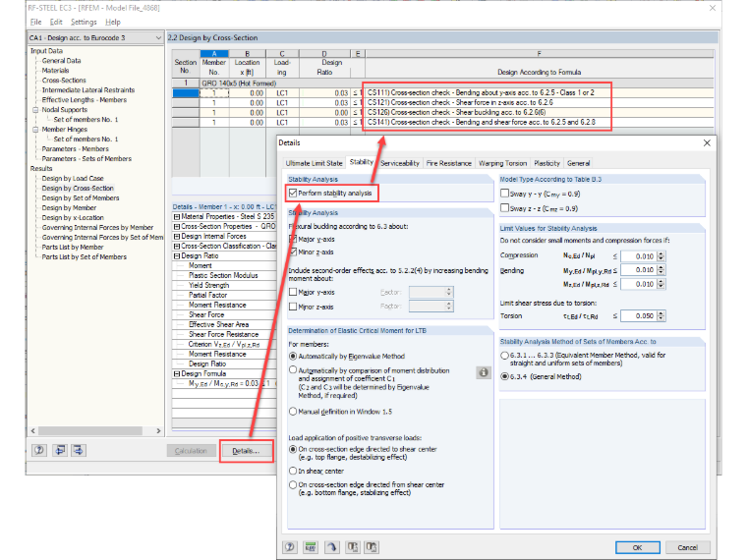Toggle Major y-axis flexural buckling checkbox
This screenshot has height=560, width=747.
293,239
